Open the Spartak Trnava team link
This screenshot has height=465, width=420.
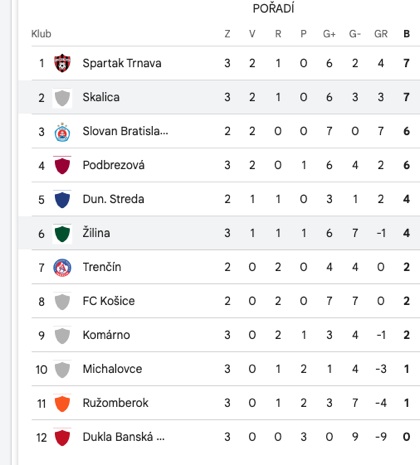coord(122,63)
